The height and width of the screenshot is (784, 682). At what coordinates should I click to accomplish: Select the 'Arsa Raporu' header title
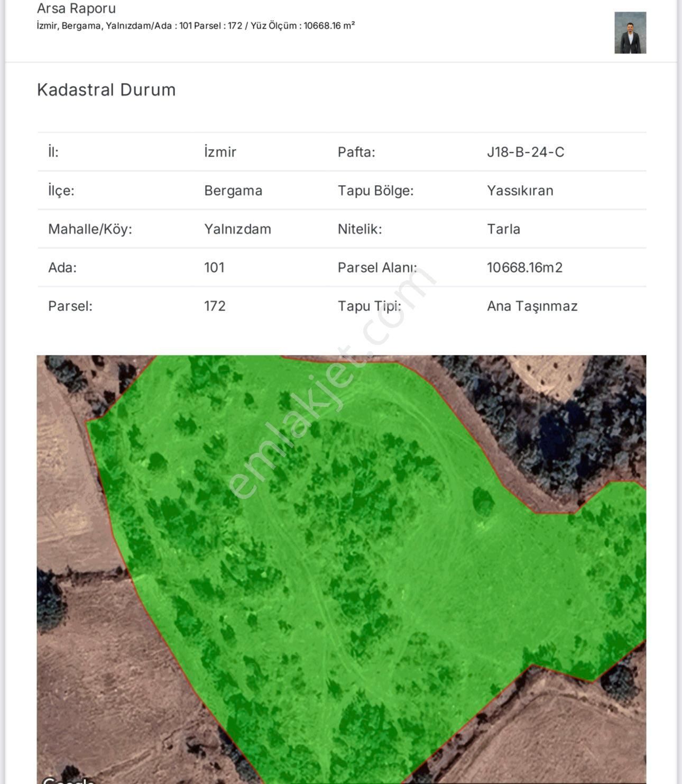(76, 8)
